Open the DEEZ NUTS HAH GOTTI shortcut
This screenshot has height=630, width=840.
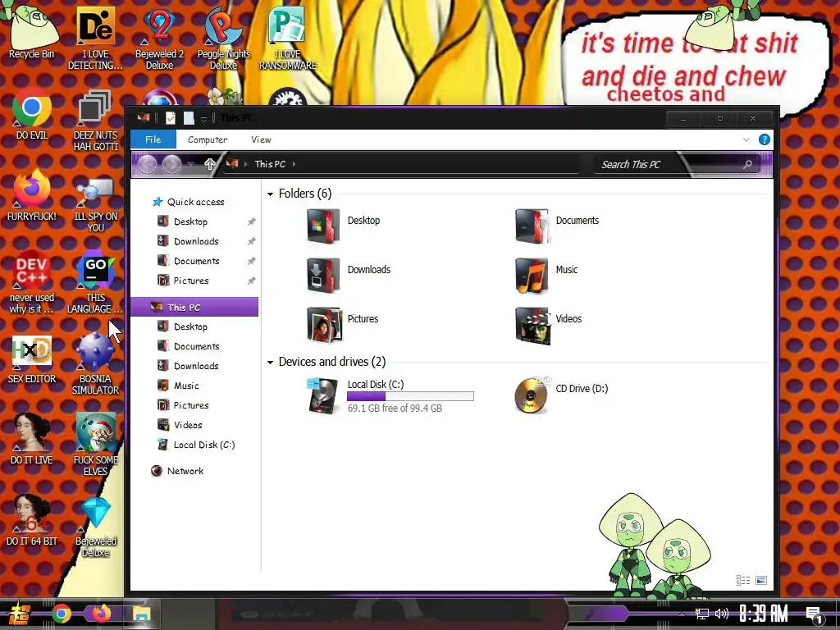[x=95, y=121]
